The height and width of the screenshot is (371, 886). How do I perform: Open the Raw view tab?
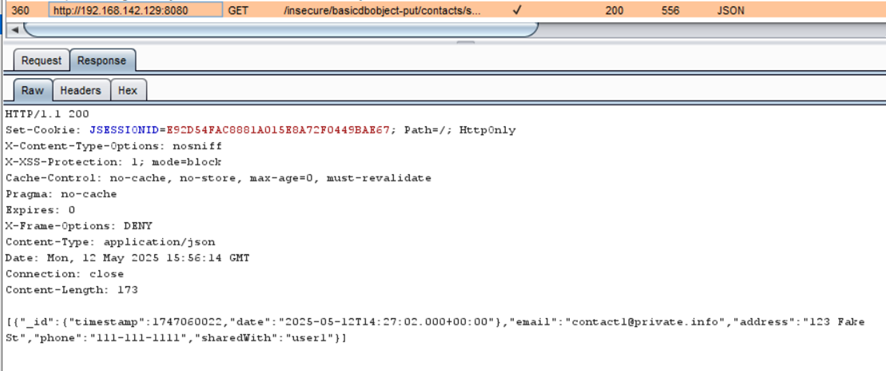(x=32, y=90)
